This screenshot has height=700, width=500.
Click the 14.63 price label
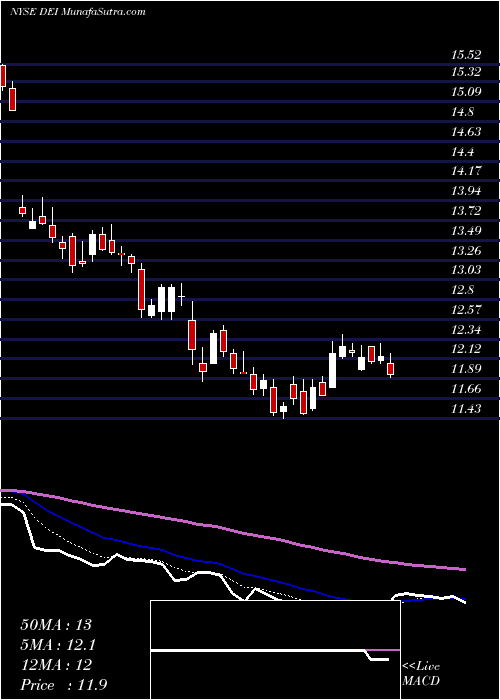(466, 132)
